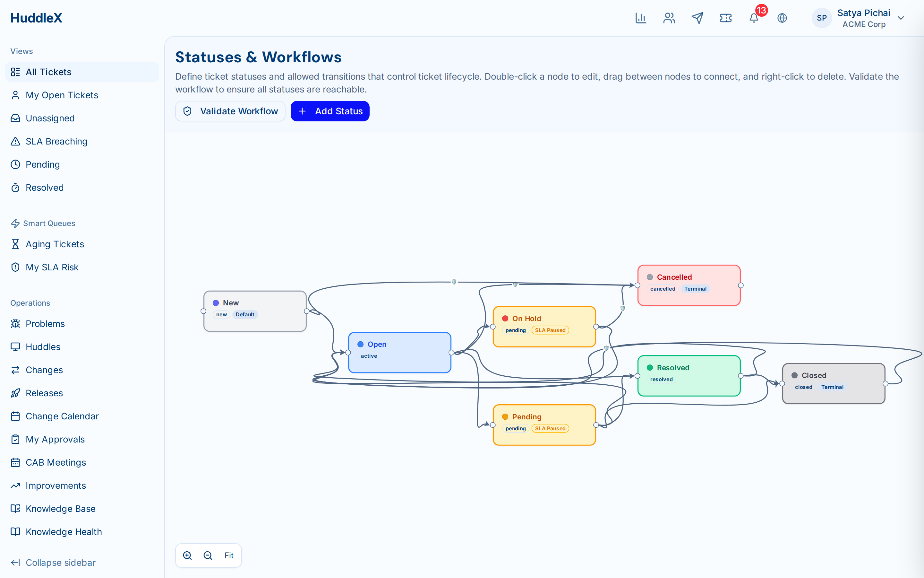Click the Changes arrows icon
Image resolution: width=924 pixels, height=578 pixels.
point(15,370)
